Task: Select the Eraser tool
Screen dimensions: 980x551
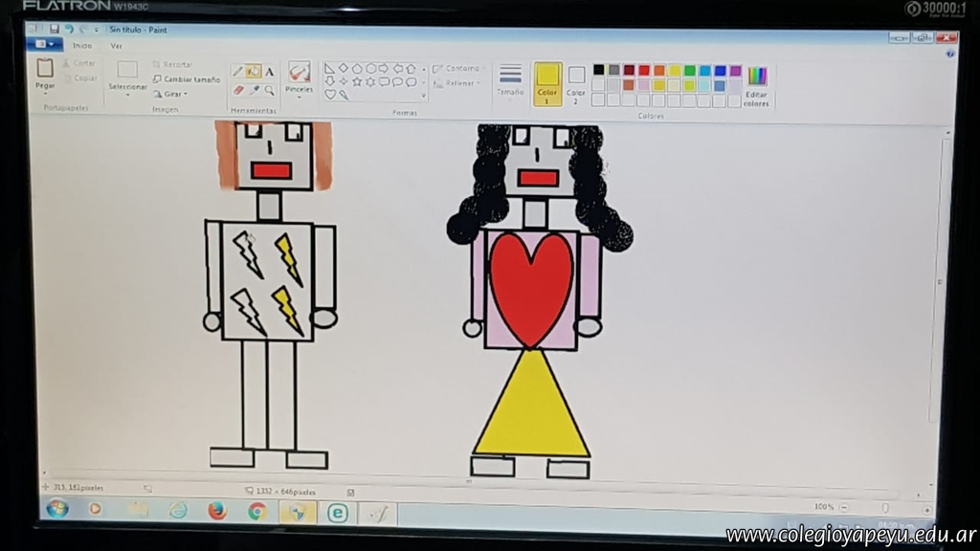Action: 238,90
